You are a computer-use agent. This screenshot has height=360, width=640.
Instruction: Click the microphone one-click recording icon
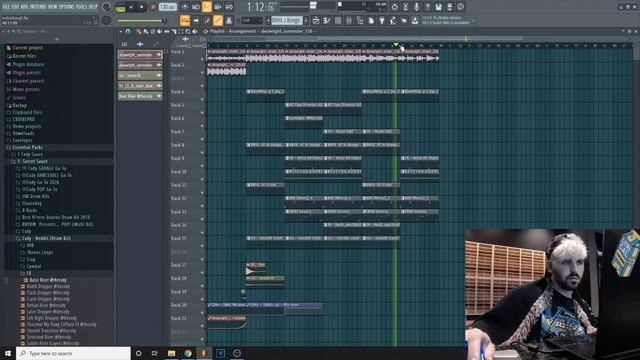[x=416, y=7]
